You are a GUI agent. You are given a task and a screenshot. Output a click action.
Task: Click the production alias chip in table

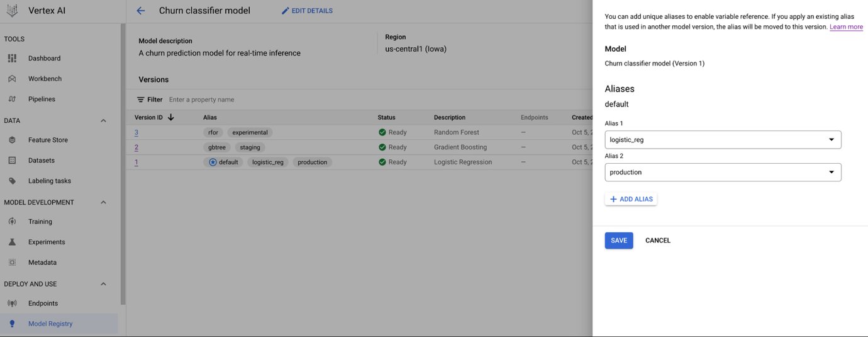[313, 162]
